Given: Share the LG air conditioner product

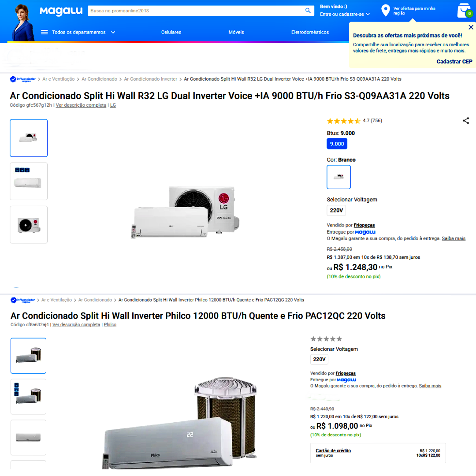Looking at the screenshot, I should (466, 120).
